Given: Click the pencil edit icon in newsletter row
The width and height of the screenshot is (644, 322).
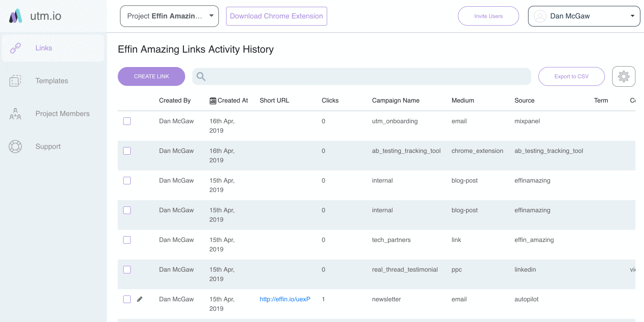Looking at the screenshot, I should pos(140,299).
